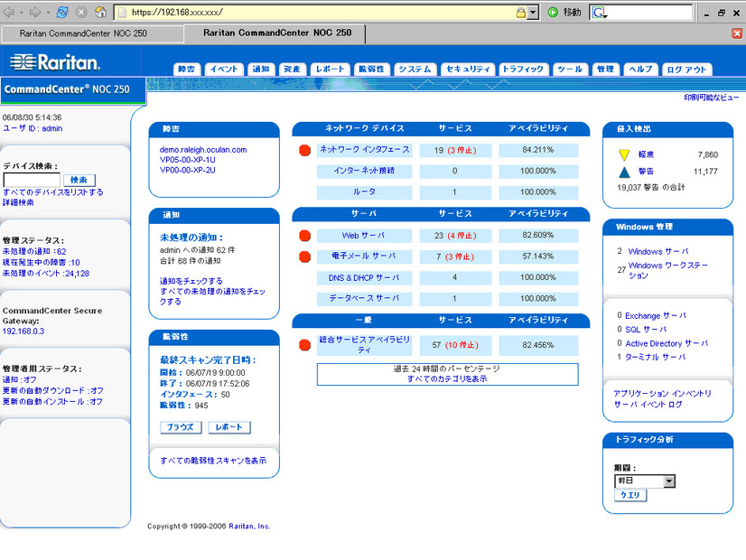Open the 管理 menu tab

coord(605,69)
